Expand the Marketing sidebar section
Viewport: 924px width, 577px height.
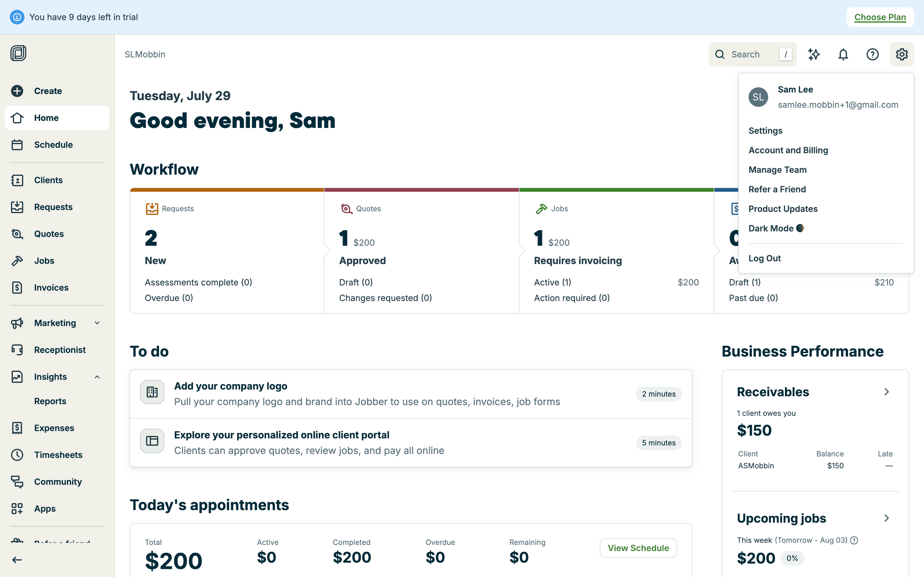click(97, 323)
